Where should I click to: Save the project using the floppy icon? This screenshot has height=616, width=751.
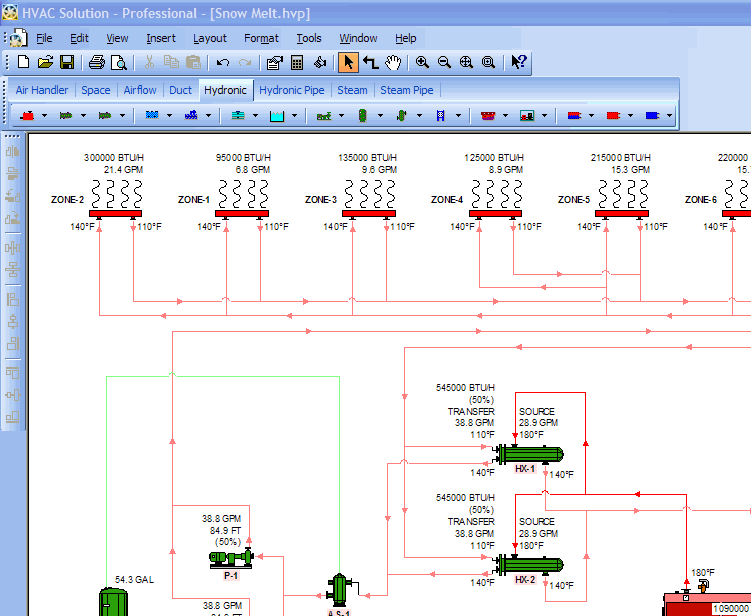(x=67, y=62)
